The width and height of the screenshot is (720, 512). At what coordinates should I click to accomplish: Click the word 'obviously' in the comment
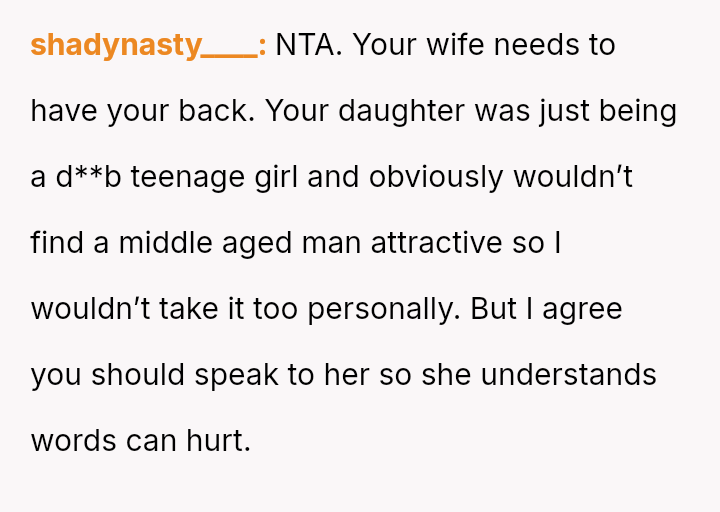tap(436, 177)
